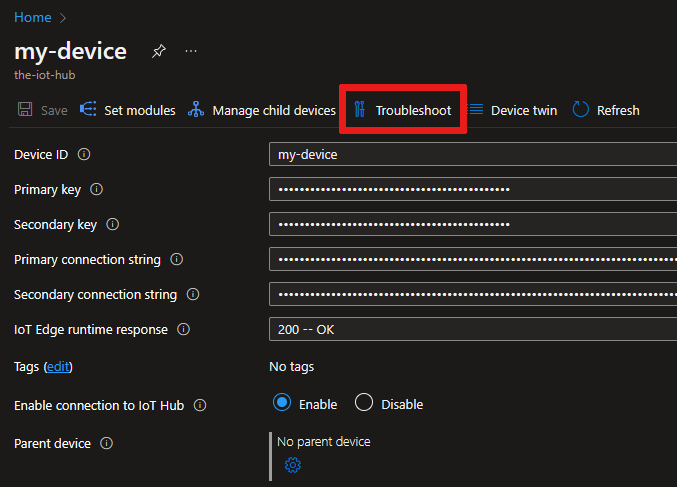
Task: Show info for IoT Edge runtime response
Action: click(184, 330)
